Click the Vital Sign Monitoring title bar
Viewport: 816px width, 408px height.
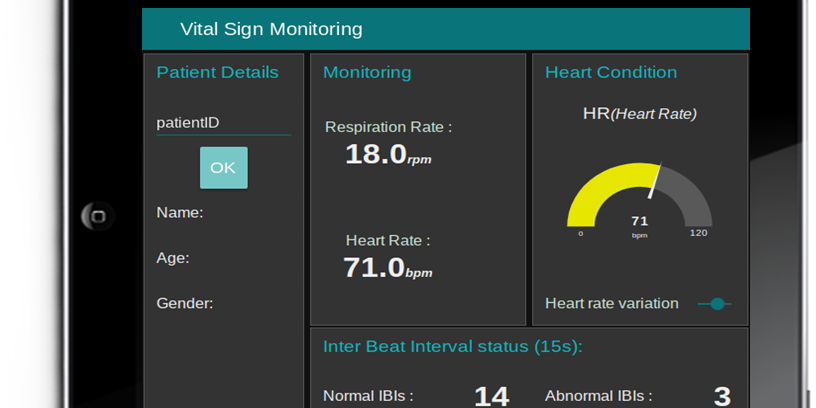click(x=445, y=29)
